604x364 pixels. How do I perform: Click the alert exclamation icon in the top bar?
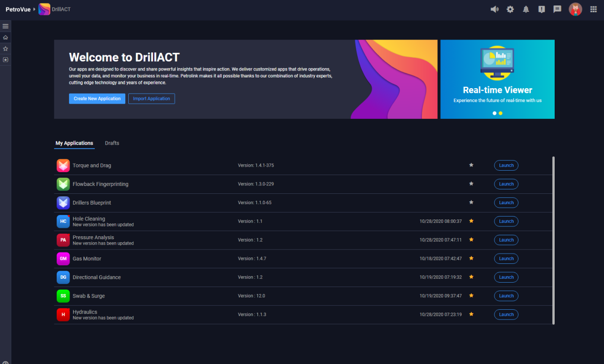tap(541, 9)
